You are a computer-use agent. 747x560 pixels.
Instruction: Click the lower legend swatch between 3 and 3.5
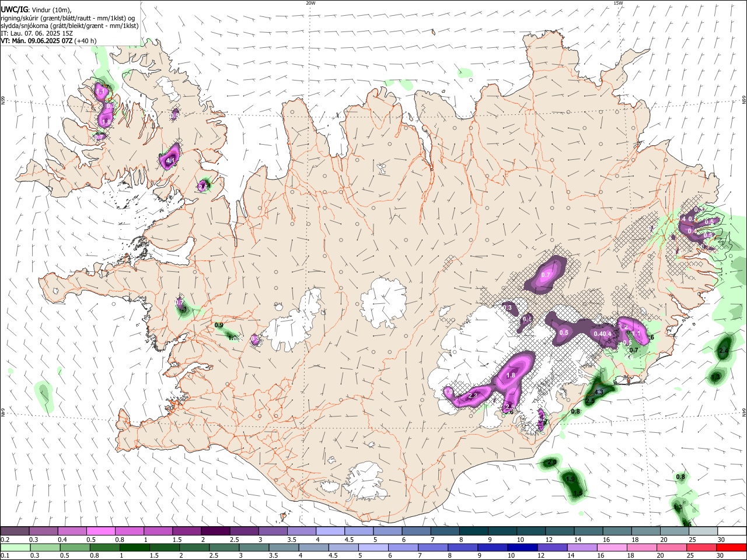[254, 547]
